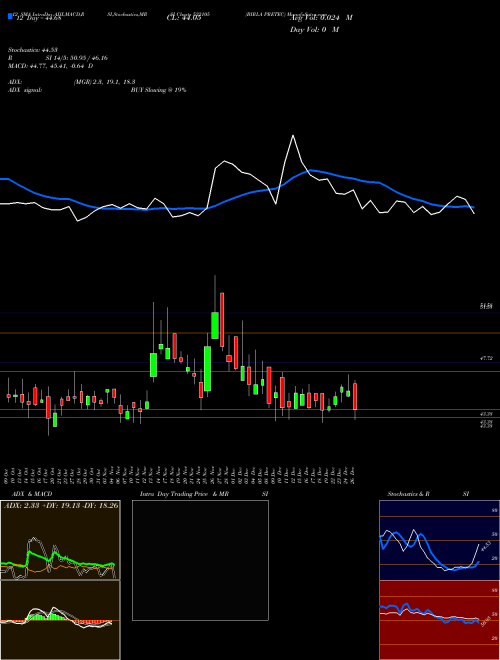This screenshot has height=660, width=500.
Task: Click the 'CL: 44.05' closing price label
Action: click(x=184, y=18)
